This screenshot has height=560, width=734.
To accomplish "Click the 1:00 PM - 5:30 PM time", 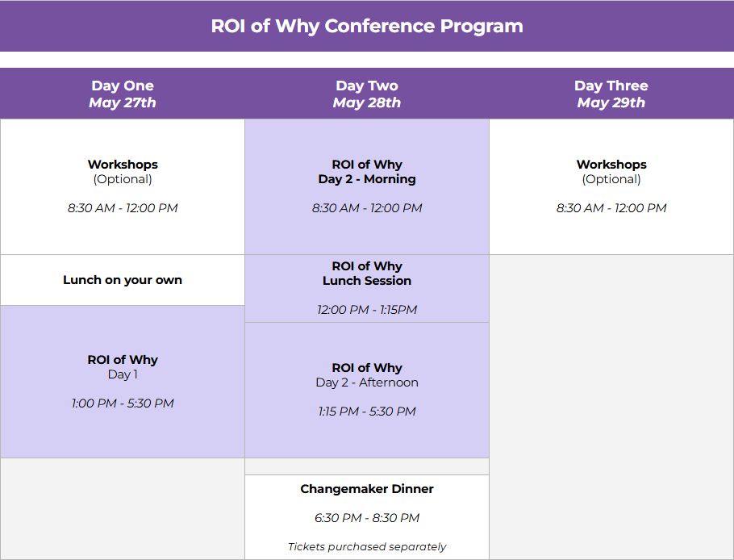I will [x=123, y=403].
